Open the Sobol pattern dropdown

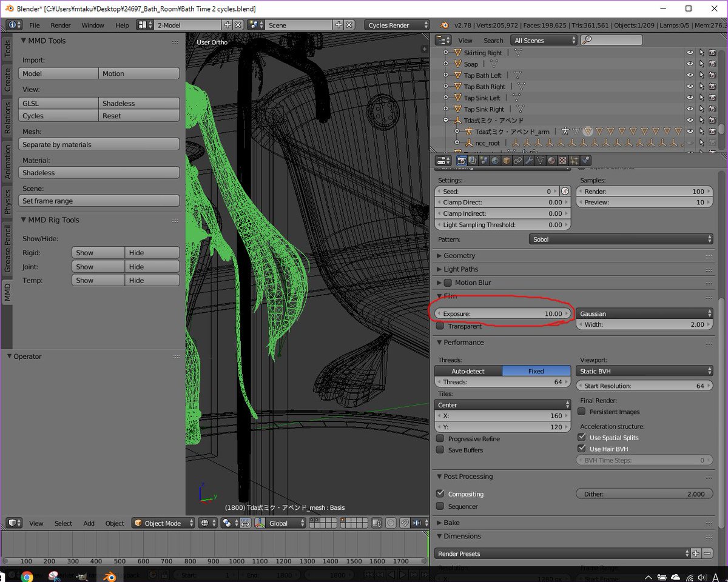[x=621, y=239]
